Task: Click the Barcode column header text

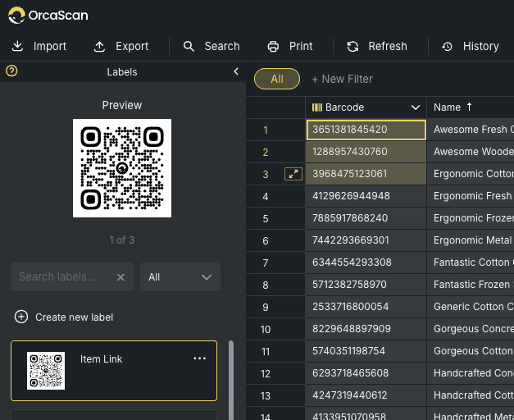Action: click(x=344, y=107)
